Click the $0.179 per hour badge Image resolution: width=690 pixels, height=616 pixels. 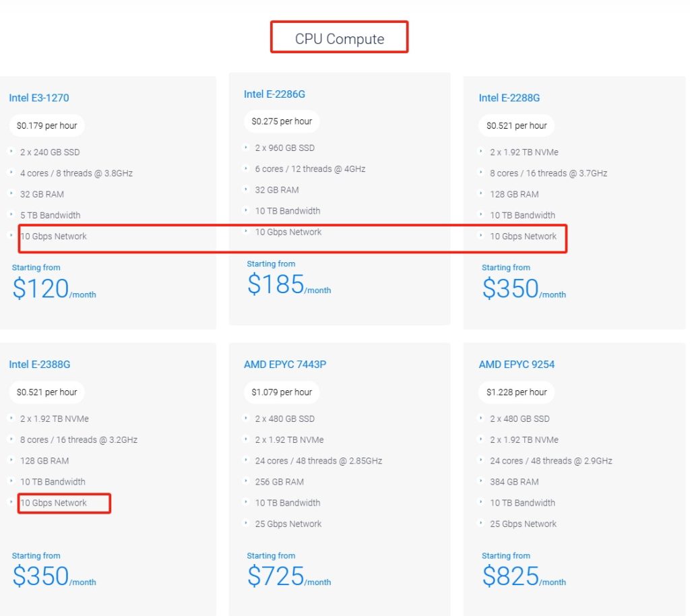(x=46, y=125)
